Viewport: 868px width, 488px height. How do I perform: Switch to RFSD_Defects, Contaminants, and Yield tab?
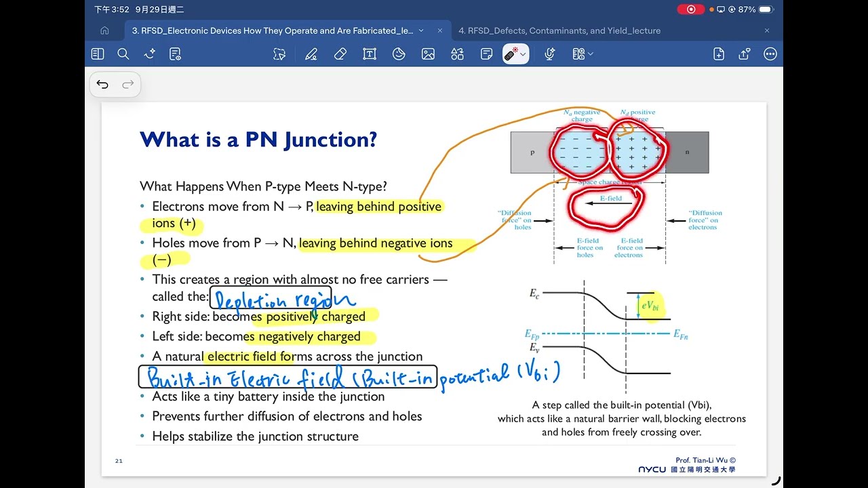(x=559, y=30)
